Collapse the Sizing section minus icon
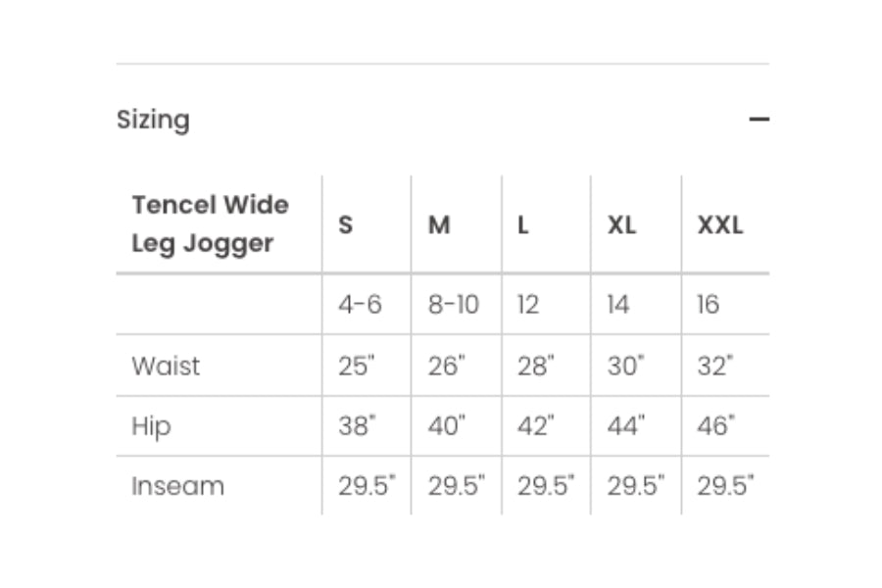This screenshot has width=882, height=588. [x=759, y=120]
